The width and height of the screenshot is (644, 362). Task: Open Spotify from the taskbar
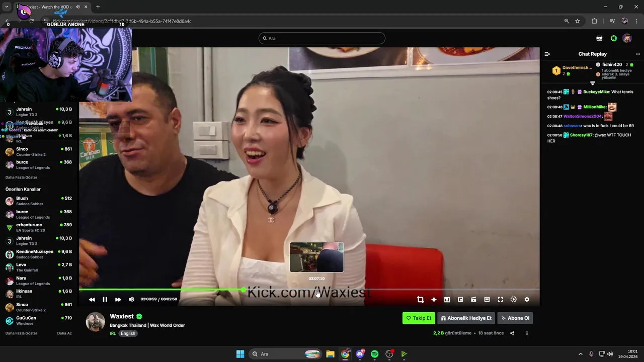tap(374, 354)
